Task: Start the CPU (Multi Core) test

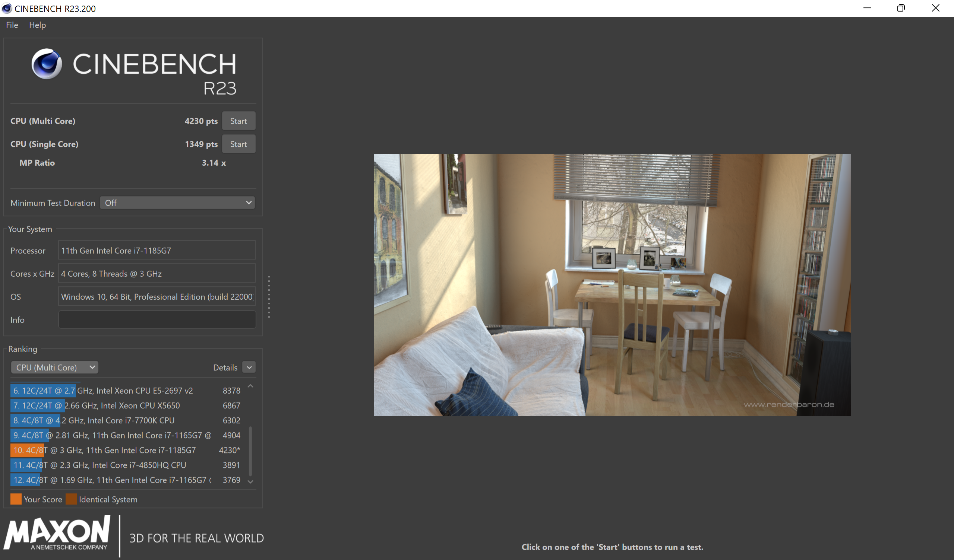Action: 238,121
